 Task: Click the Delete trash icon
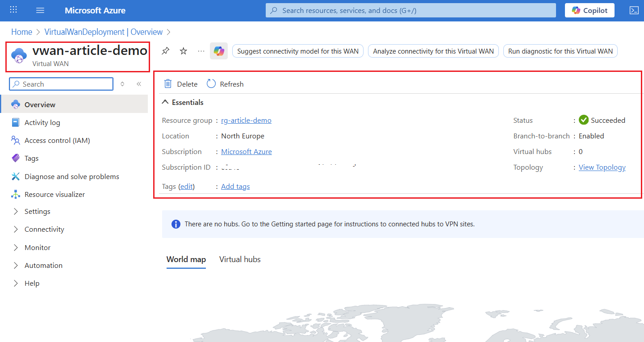coord(168,84)
